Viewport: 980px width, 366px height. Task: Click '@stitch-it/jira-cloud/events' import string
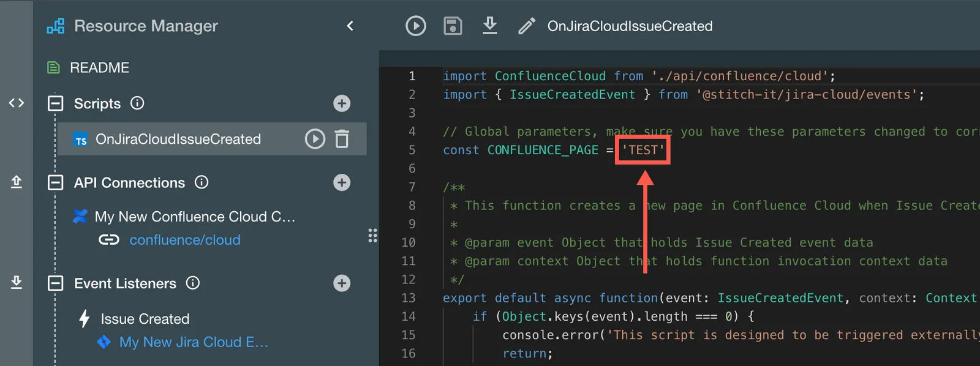[806, 94]
